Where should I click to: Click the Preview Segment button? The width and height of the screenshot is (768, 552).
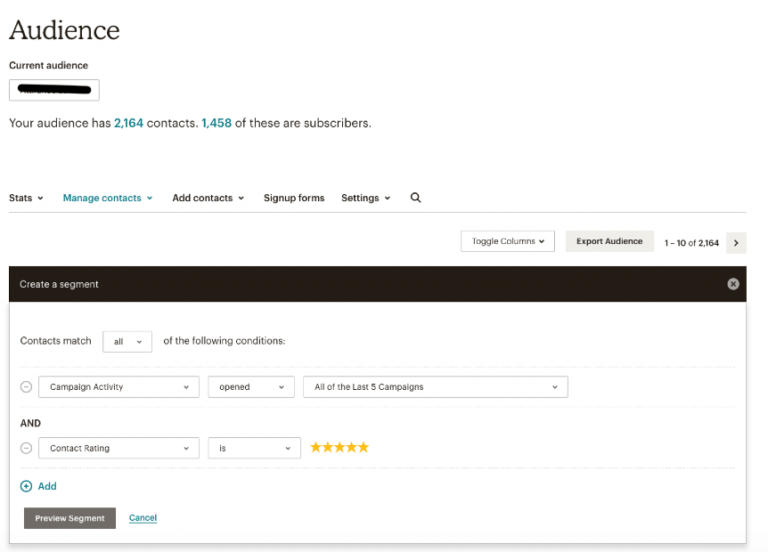pos(70,518)
